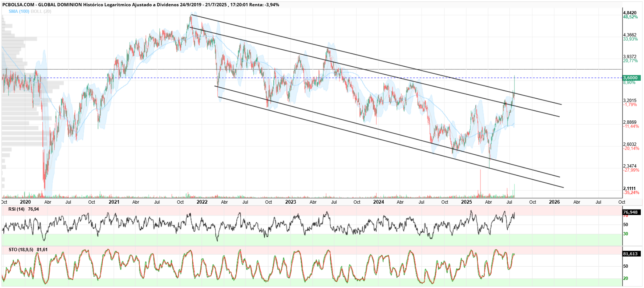Screen dimensions: 644x288
Task: Click the RSI value tag 76,948
Action: (x=631, y=212)
